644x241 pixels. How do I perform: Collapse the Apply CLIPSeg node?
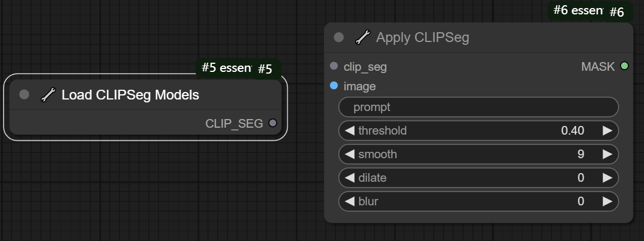[339, 38]
